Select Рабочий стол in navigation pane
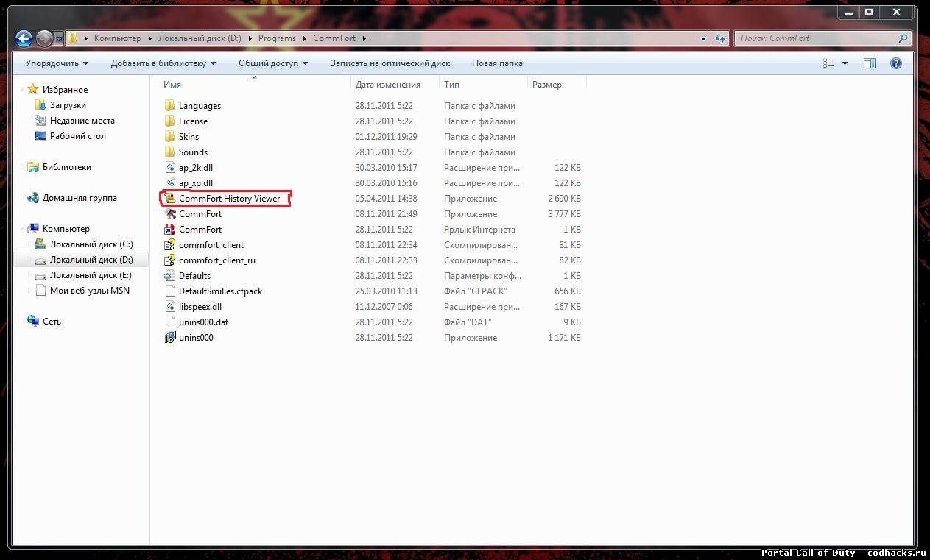This screenshot has width=930, height=560. click(x=77, y=136)
